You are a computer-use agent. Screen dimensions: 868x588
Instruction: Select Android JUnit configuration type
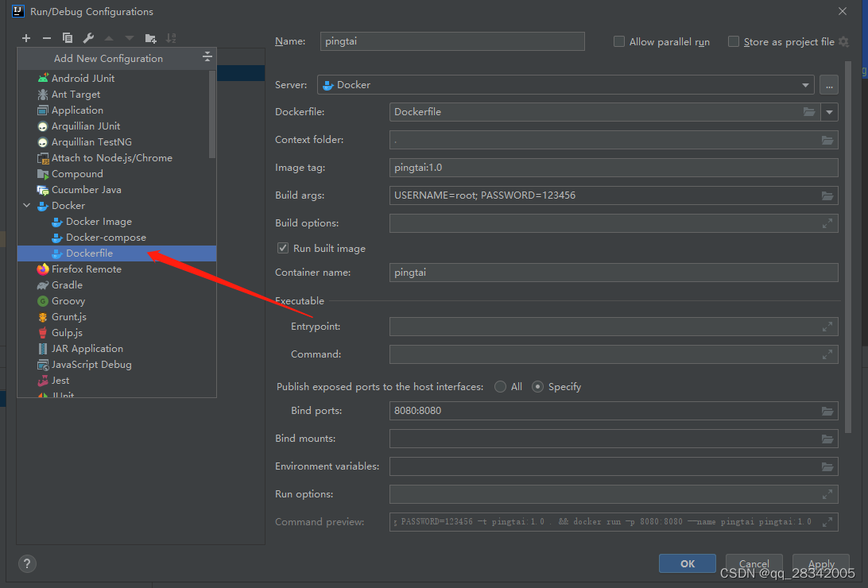(x=116, y=78)
